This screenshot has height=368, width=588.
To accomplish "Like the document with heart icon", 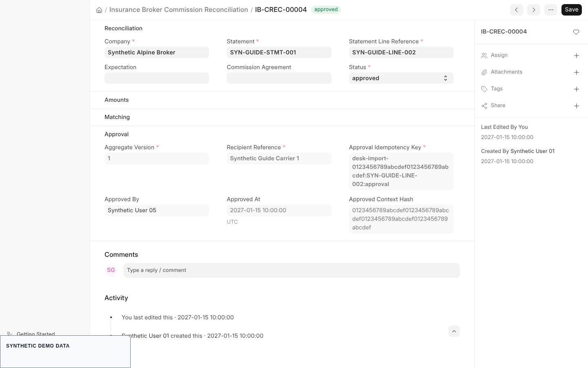I will coord(576,32).
